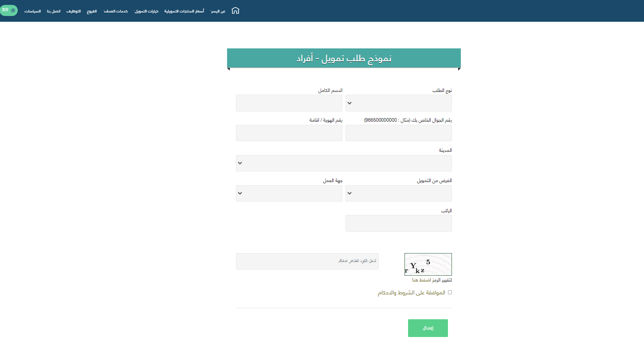Click اضغط هنا to change the captcha
This screenshot has height=341, width=644.
tap(421, 280)
